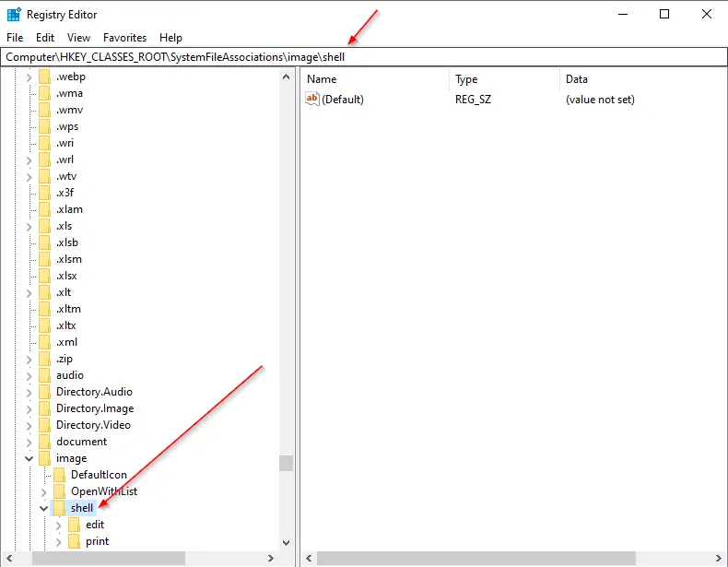
Task: Select the .xltx key folder icon
Action: click(44, 325)
